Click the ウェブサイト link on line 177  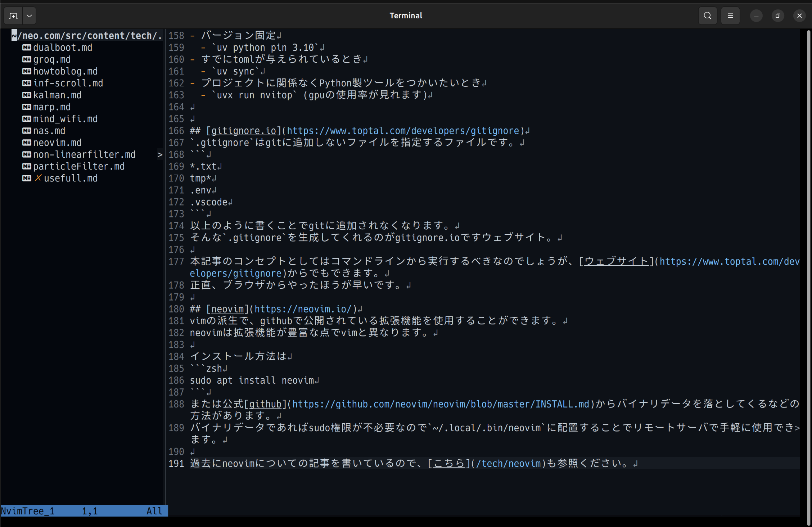pyautogui.click(x=615, y=261)
